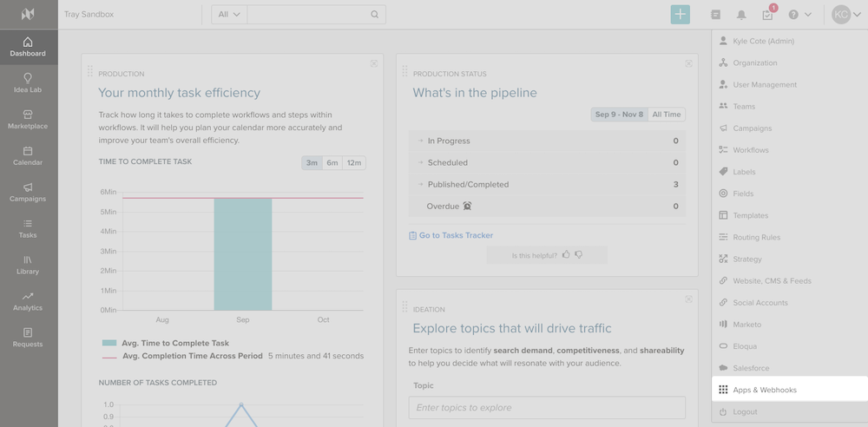Go to Marketplace in the sidebar
The height and width of the screenshot is (427, 868).
28,119
